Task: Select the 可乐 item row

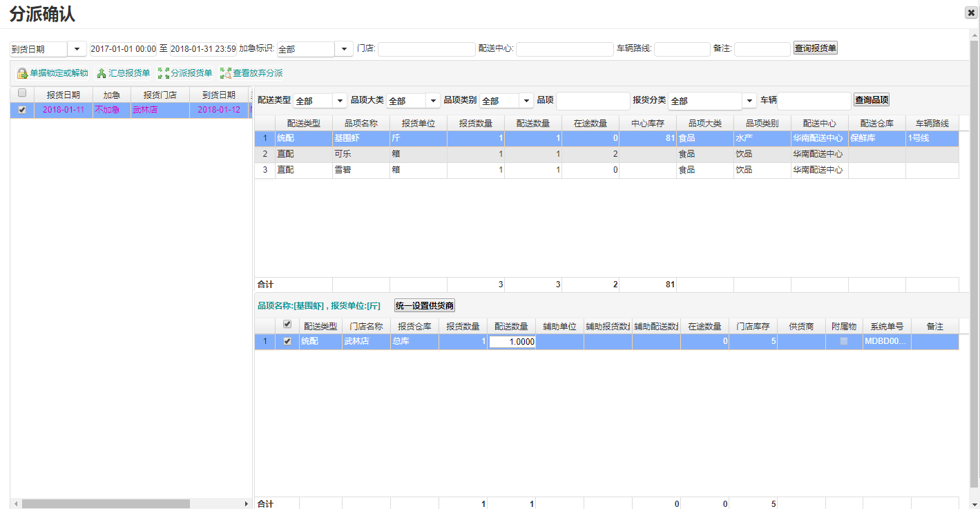Action: (606, 154)
